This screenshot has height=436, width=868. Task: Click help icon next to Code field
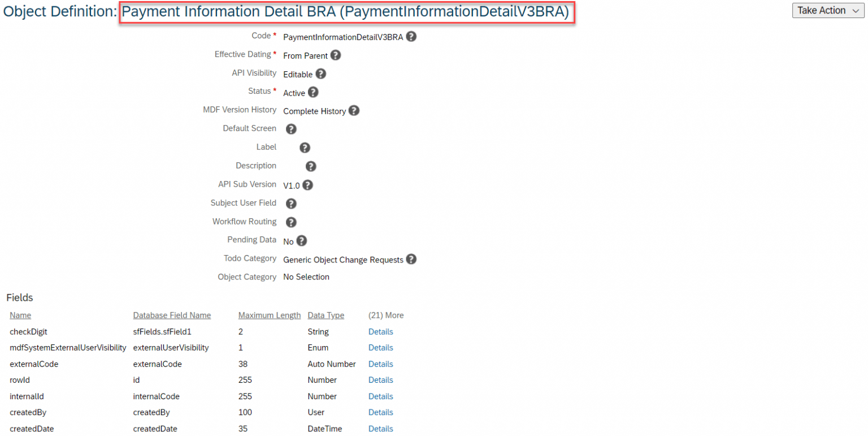[x=411, y=37]
